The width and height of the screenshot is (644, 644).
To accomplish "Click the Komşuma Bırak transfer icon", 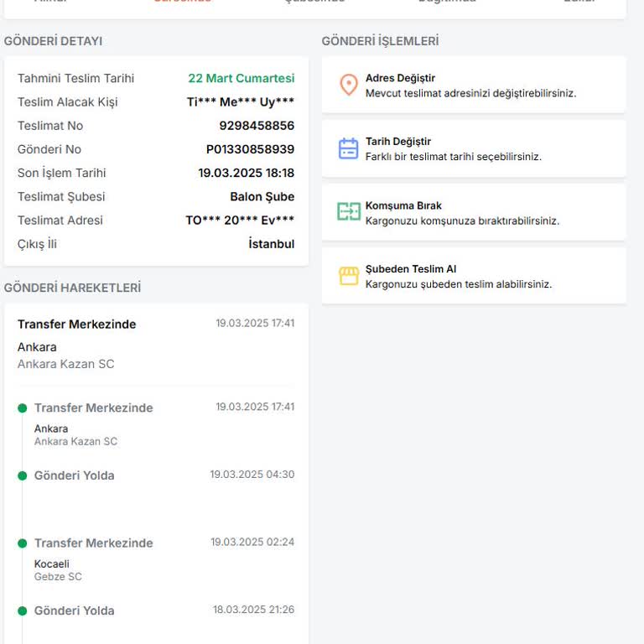I will pos(349,211).
